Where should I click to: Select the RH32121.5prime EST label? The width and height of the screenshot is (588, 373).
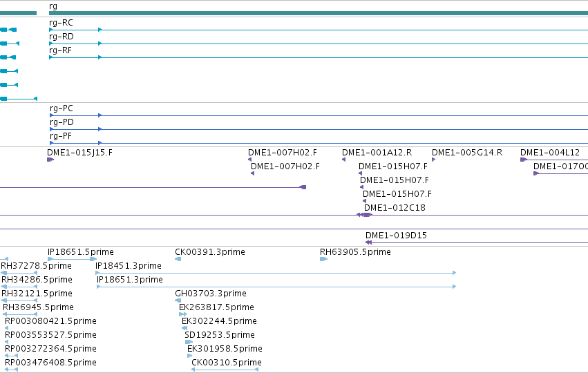[x=37, y=294]
